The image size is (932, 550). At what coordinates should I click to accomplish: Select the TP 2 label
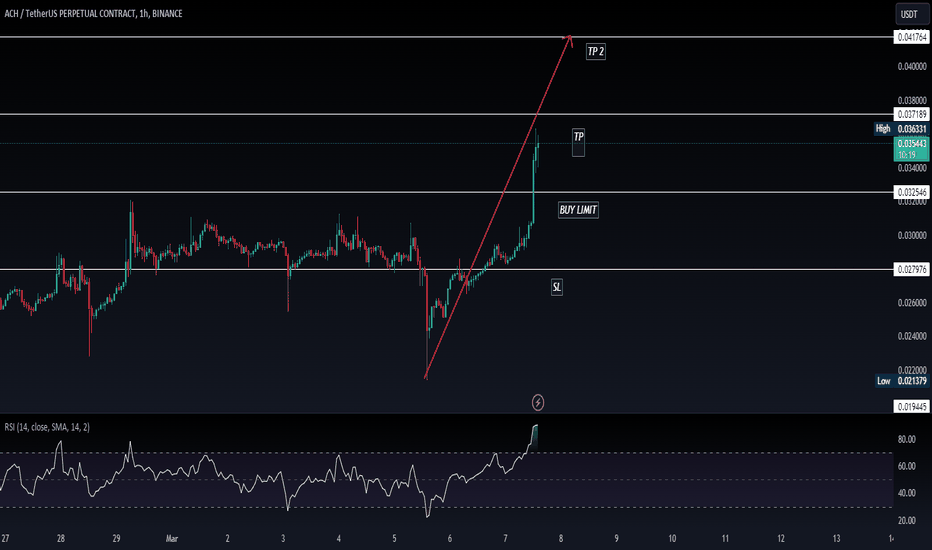pyautogui.click(x=596, y=52)
